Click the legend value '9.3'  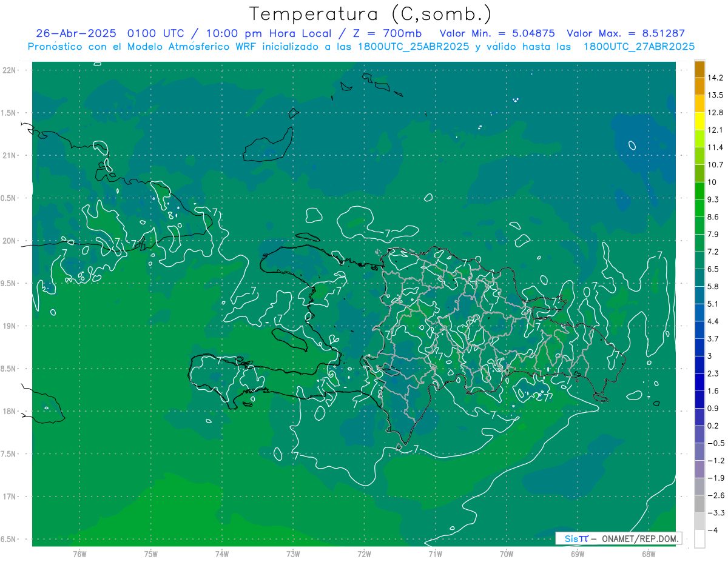click(x=713, y=199)
